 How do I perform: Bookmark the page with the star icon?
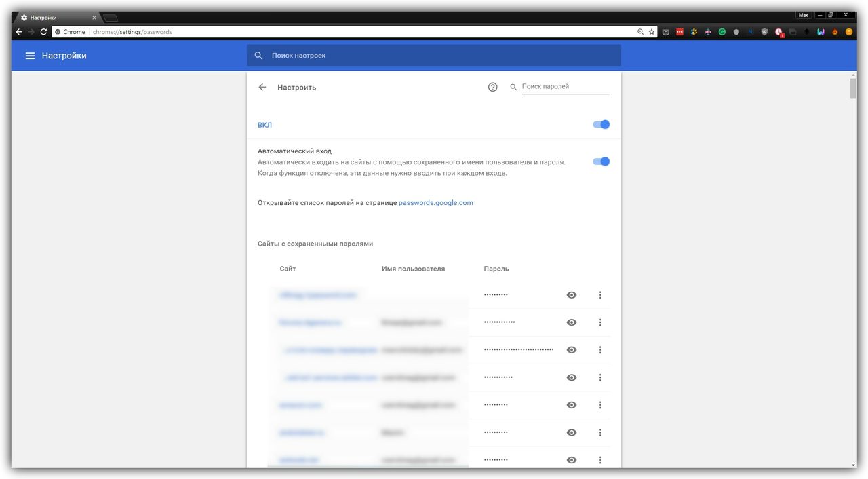tap(652, 32)
